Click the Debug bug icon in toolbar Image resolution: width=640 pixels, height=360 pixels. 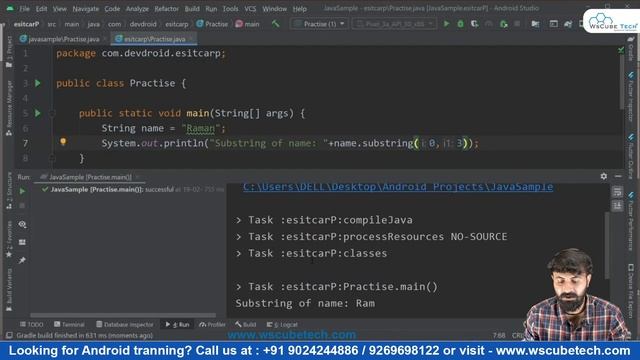460,24
